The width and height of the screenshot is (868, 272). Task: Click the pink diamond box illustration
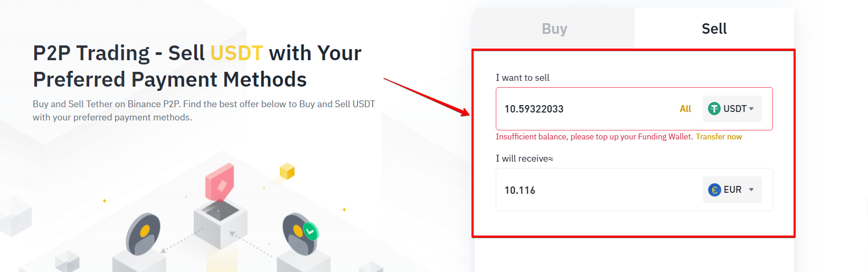tap(220, 181)
